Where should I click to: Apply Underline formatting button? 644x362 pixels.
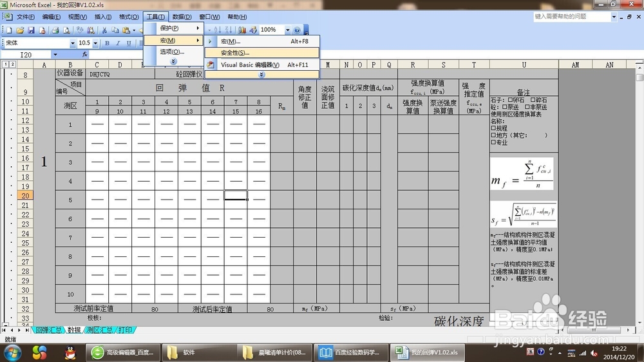[129, 43]
